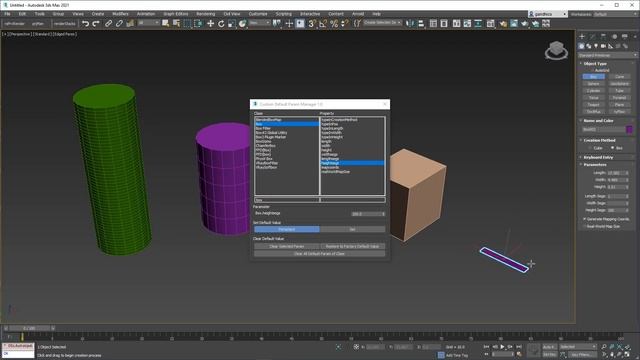This screenshot has height=360, width=640.
Task: Open the Customize menu
Action: (x=258, y=14)
